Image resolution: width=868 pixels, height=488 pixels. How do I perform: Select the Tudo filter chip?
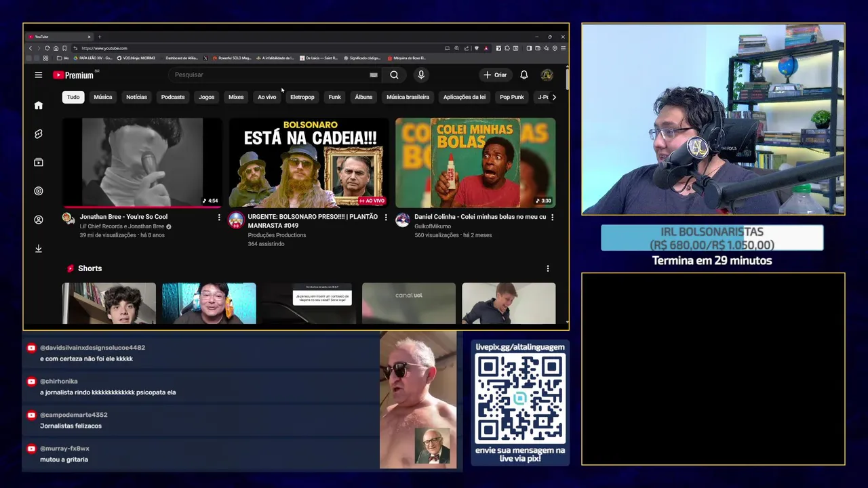point(73,97)
